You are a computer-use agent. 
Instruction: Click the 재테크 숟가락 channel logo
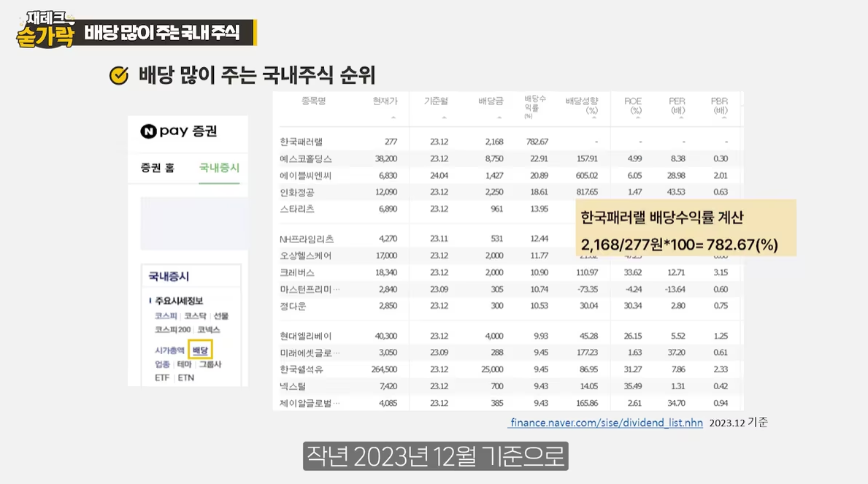(x=47, y=30)
